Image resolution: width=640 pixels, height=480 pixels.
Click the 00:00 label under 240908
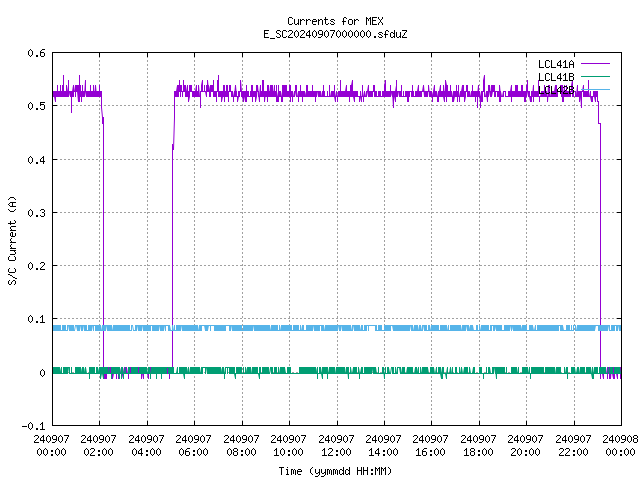coord(620,452)
